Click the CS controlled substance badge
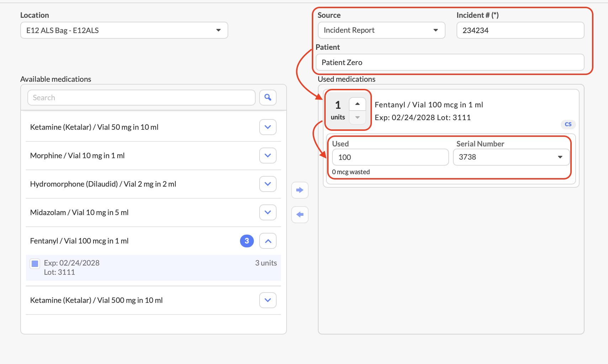This screenshot has height=364, width=608. pos(568,124)
